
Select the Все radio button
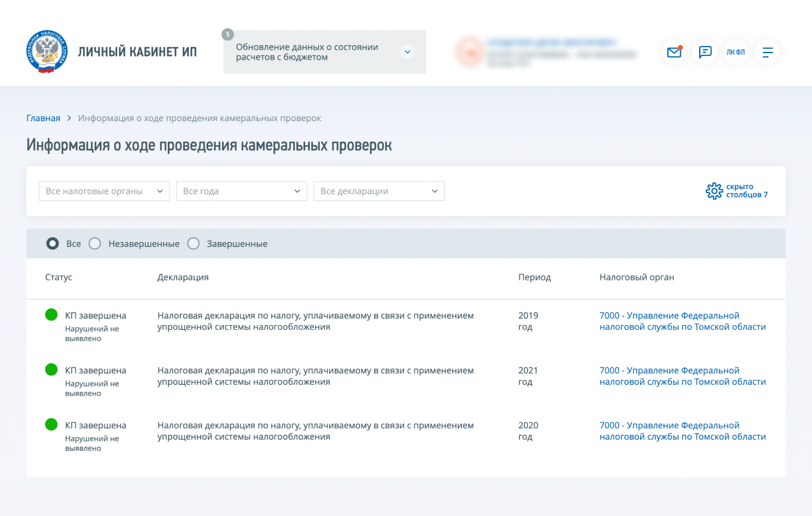click(53, 243)
